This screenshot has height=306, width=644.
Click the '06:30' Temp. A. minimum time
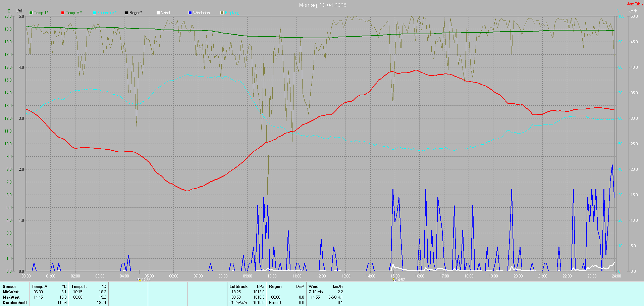pyautogui.click(x=38, y=292)
